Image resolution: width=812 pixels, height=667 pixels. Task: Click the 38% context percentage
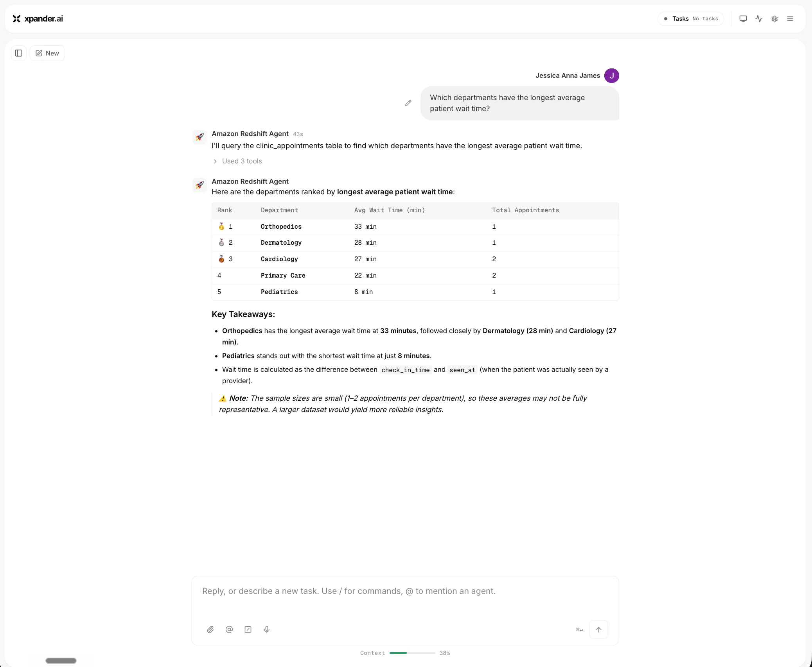[x=445, y=653]
